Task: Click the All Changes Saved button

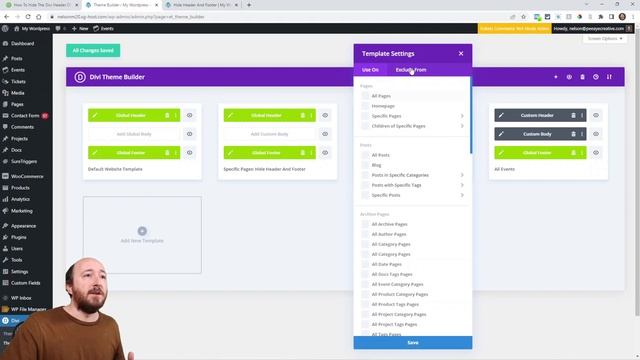Action: [x=93, y=50]
